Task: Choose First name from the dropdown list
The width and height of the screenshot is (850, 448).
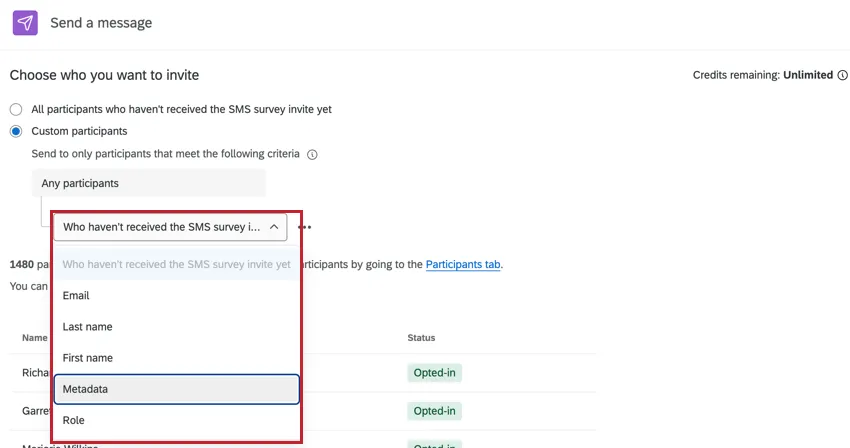Action: [176, 358]
